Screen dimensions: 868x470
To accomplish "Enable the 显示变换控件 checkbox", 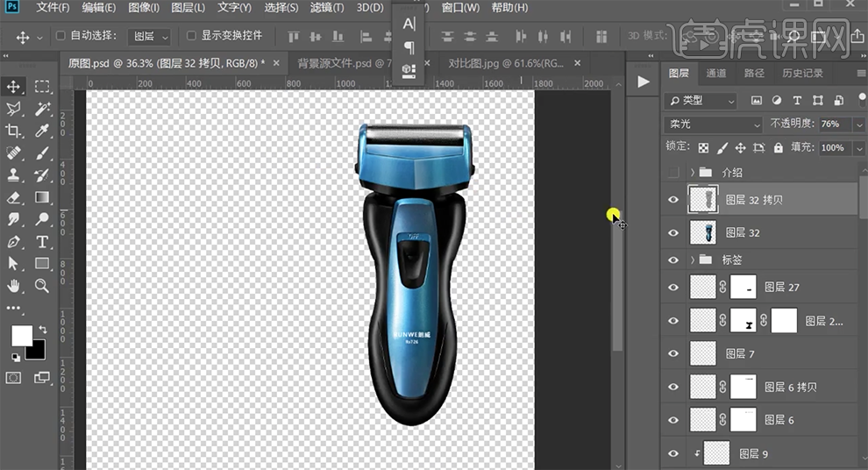I will 191,35.
